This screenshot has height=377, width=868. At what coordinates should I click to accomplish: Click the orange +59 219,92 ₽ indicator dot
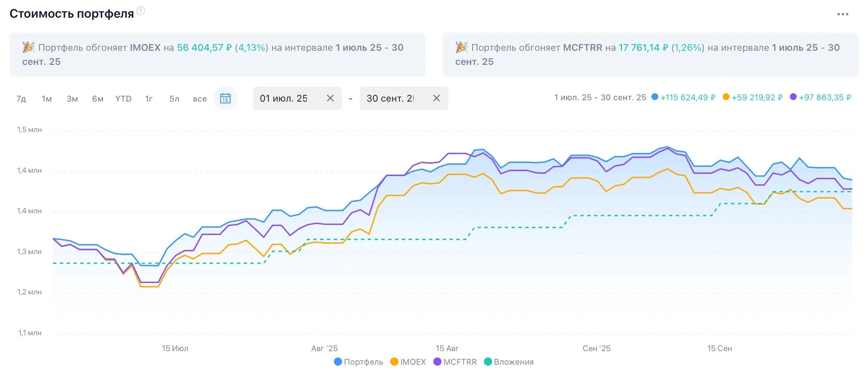click(726, 97)
